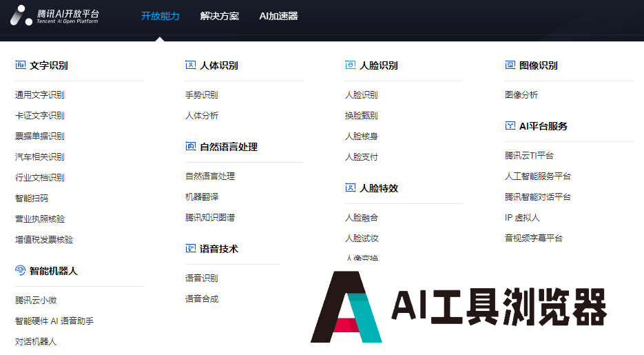This screenshot has height=355, width=644.
Task: Click the 智能机器人 heading text
Action: point(54,271)
